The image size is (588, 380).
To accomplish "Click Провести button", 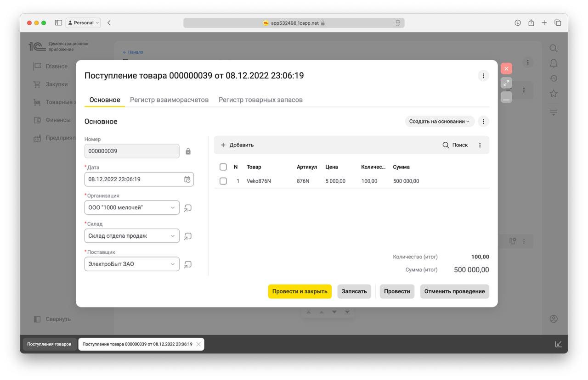I will click(397, 291).
